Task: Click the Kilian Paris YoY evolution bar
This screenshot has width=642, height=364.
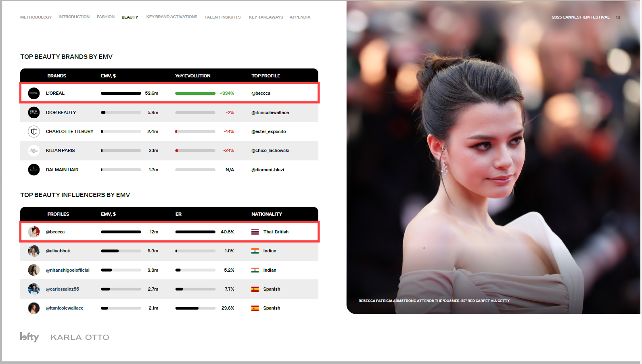Action: coord(195,150)
